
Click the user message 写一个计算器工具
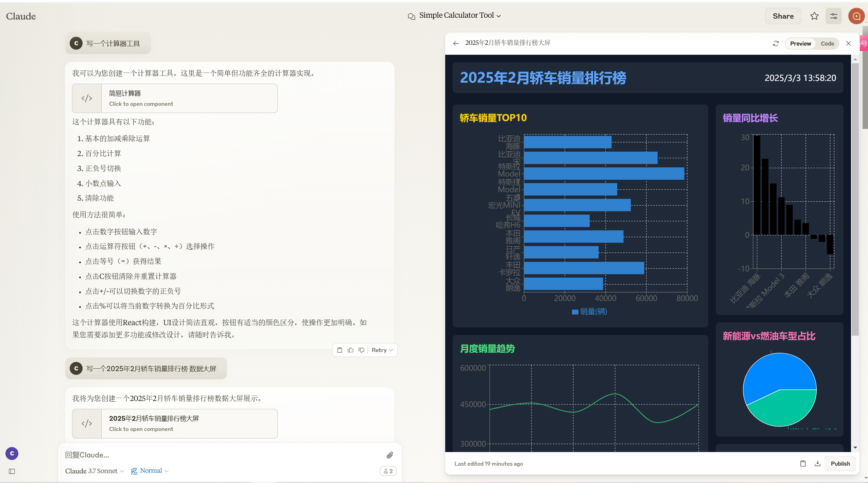click(x=108, y=43)
